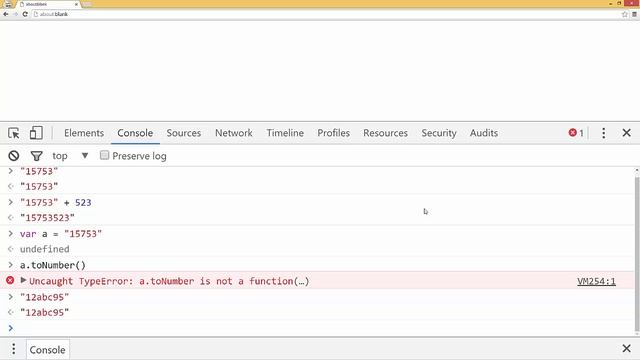Click the a.toNumber() input line
640x360 pixels.
point(53,265)
